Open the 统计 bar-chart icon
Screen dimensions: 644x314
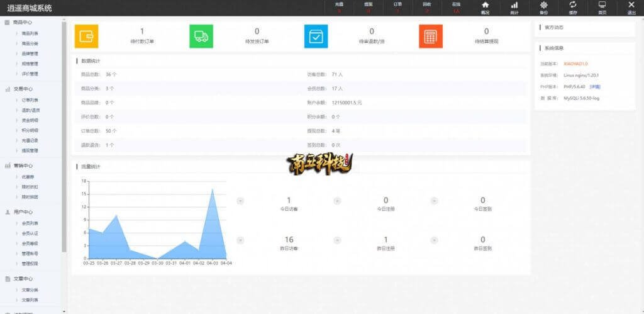[x=514, y=7]
